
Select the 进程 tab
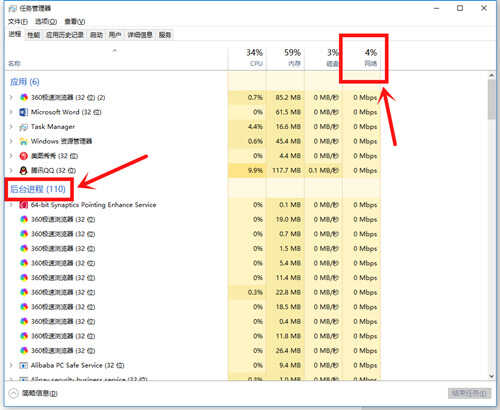click(15, 34)
